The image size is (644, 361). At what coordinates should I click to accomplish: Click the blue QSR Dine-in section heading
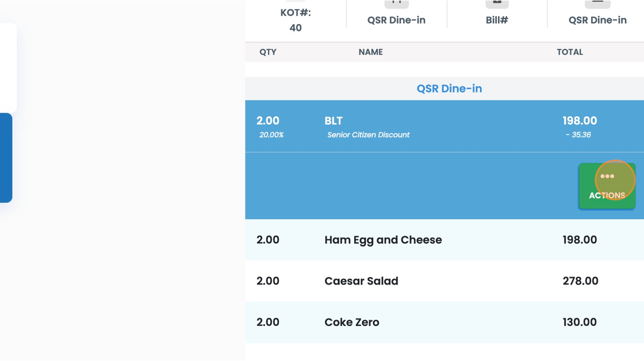click(449, 89)
